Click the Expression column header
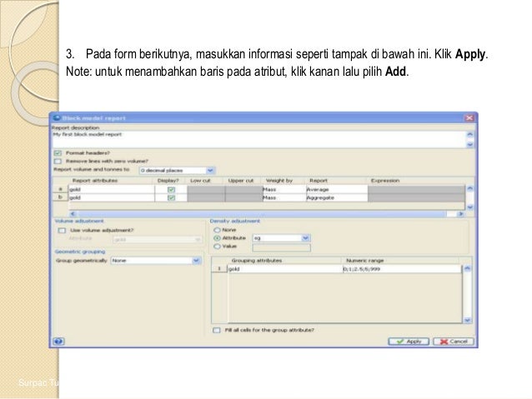 (x=385, y=181)
